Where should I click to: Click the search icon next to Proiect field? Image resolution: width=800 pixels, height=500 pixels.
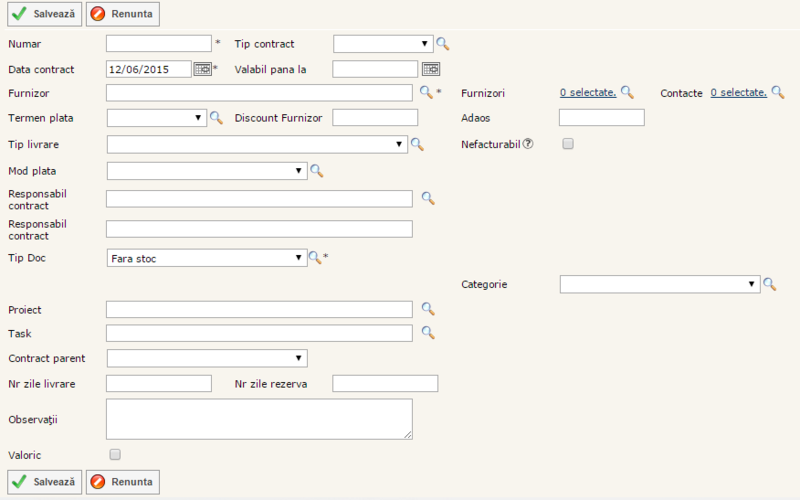pos(427,309)
